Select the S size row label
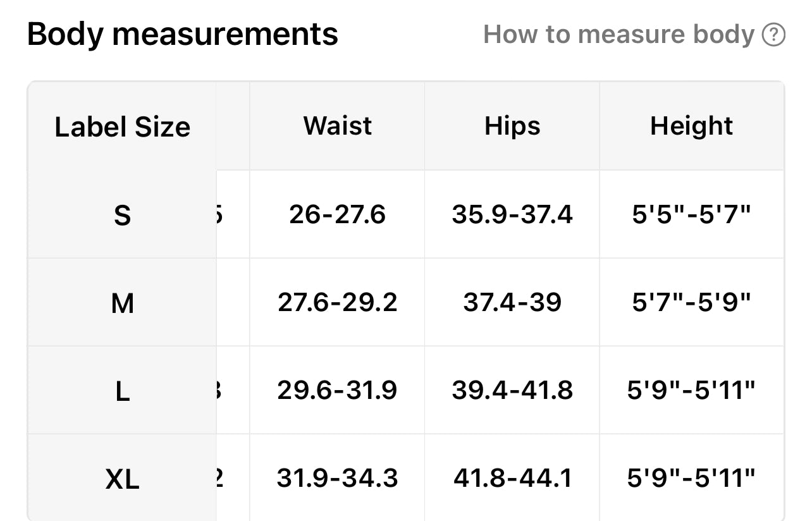The width and height of the screenshot is (812, 521). (122, 216)
